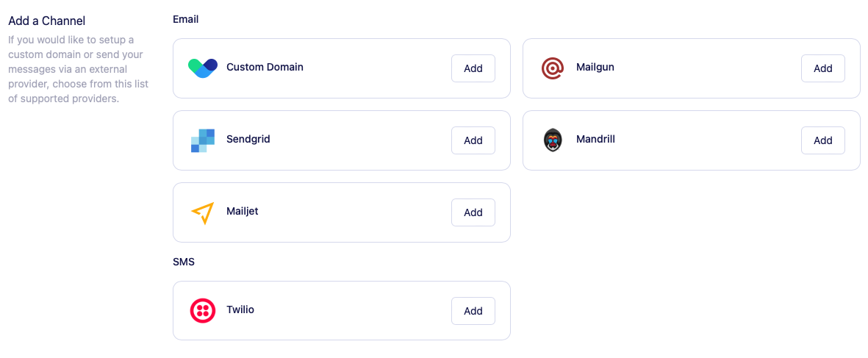868x358 pixels.
Task: Add the Custom Domain email channel
Action: click(473, 68)
